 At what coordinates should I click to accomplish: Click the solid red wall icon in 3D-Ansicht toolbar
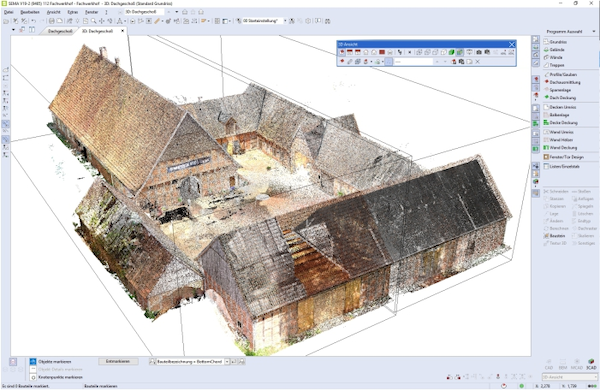pos(382,52)
